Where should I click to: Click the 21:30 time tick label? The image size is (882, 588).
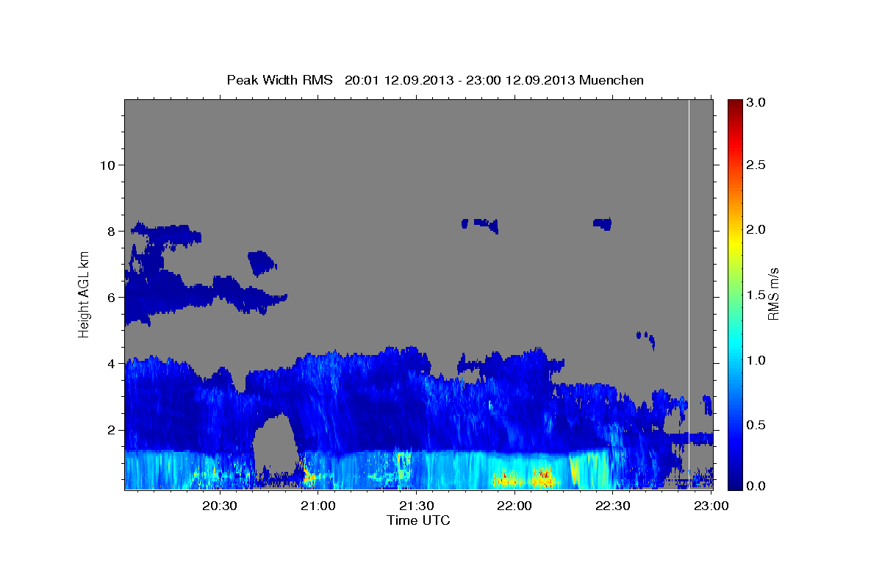416,506
